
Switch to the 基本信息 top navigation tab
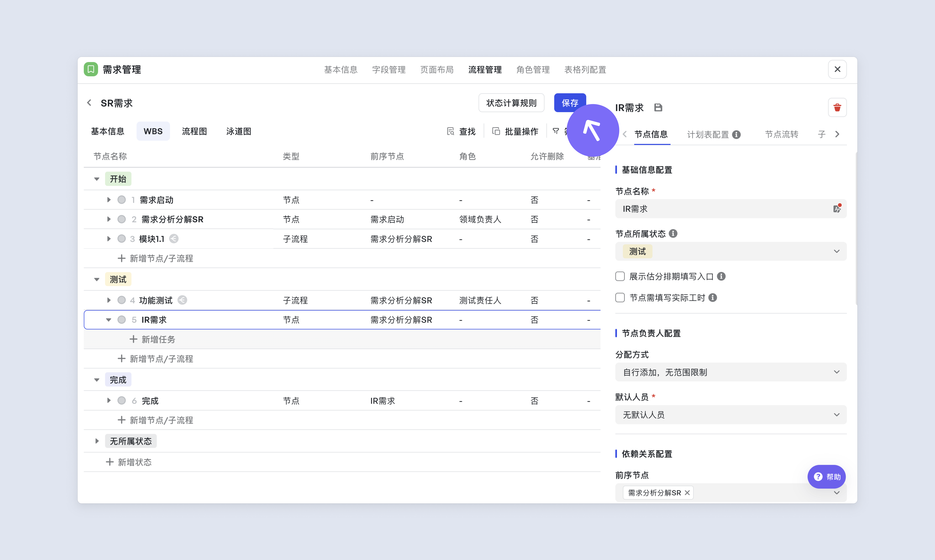click(340, 70)
